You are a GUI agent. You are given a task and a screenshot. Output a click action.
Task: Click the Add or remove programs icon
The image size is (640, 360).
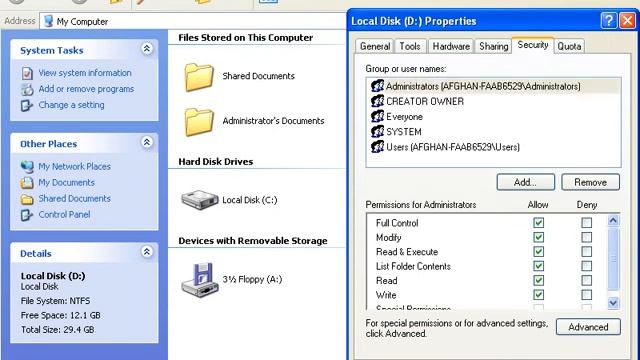[x=27, y=89]
